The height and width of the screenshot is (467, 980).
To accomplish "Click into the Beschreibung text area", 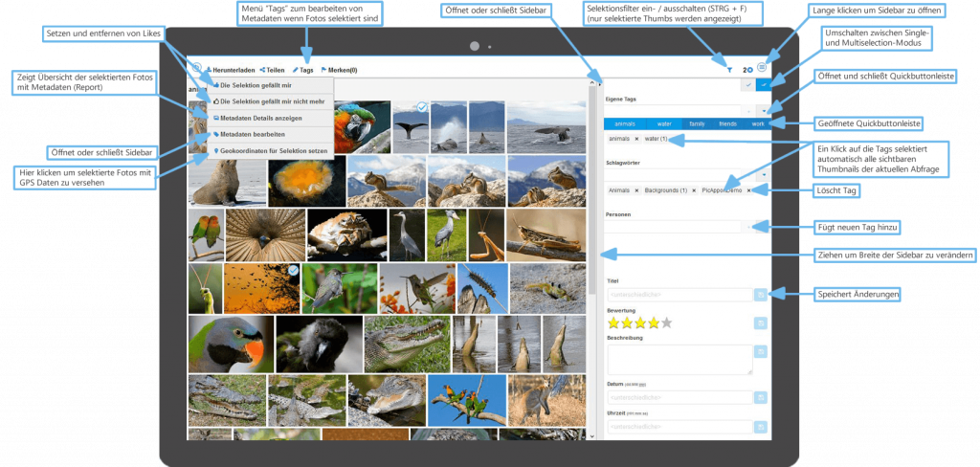I will tap(680, 359).
